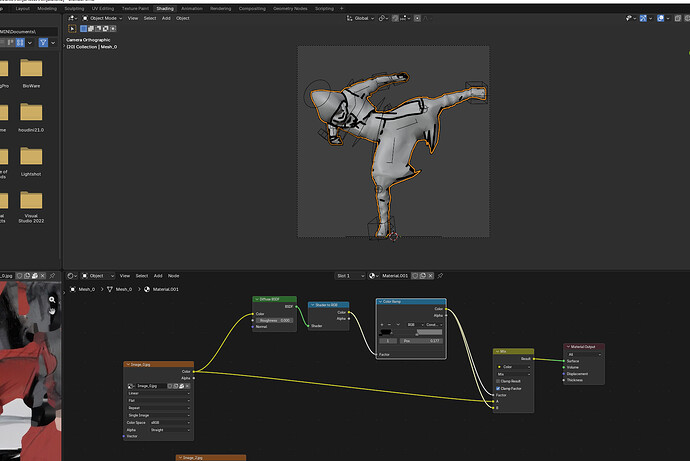The image size is (690, 461).
Task: Click the magnifier zoom icon in image editor
Action: tap(52, 300)
